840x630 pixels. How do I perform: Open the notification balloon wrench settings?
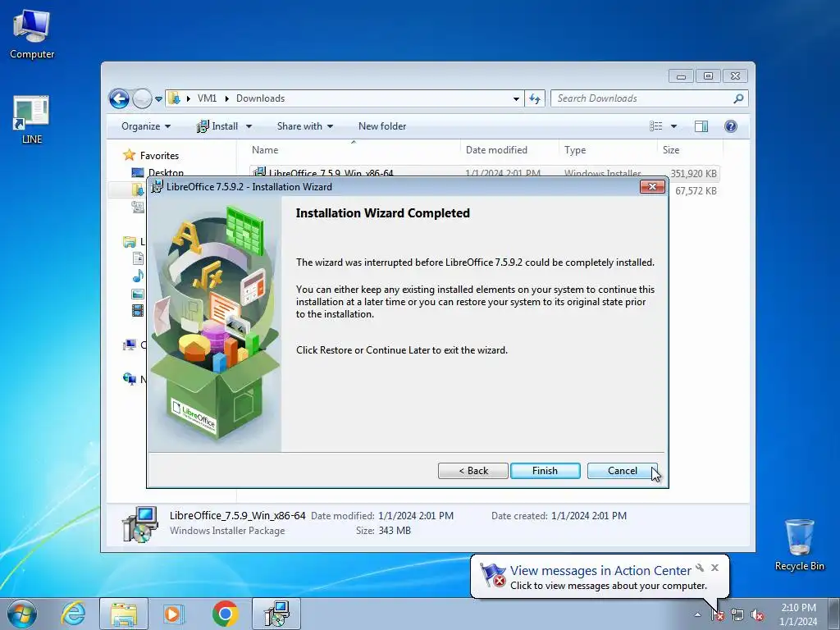[x=700, y=568]
